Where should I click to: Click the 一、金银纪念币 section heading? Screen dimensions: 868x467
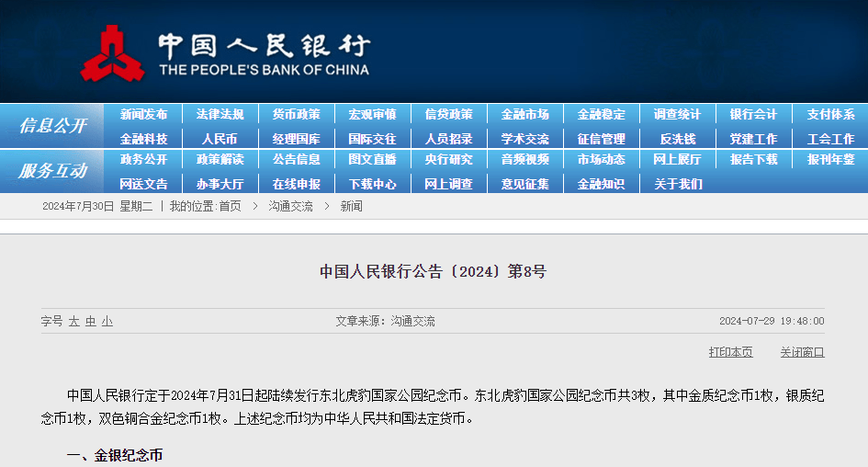115,455
